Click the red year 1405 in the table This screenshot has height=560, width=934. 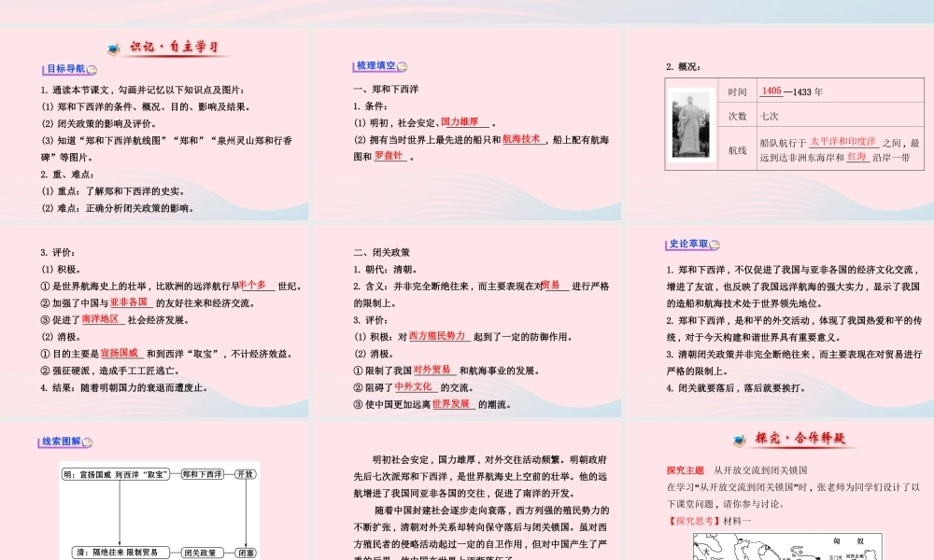[x=771, y=91]
